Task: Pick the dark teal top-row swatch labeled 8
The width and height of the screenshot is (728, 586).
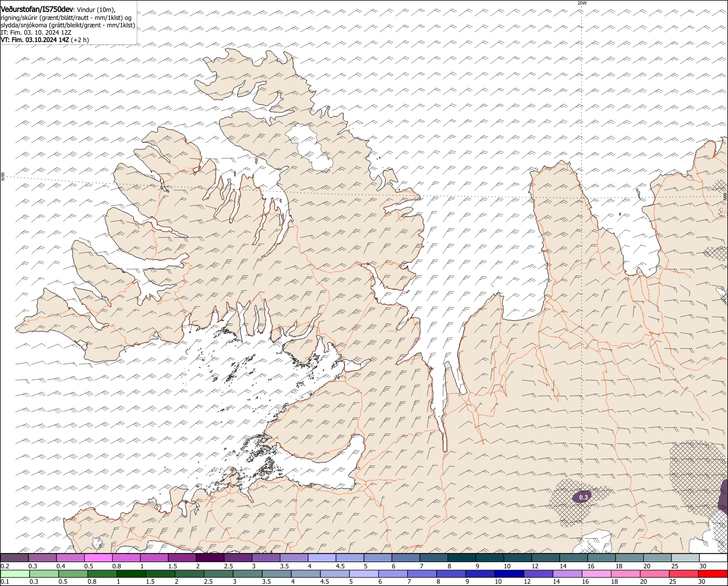Action: coord(462,558)
